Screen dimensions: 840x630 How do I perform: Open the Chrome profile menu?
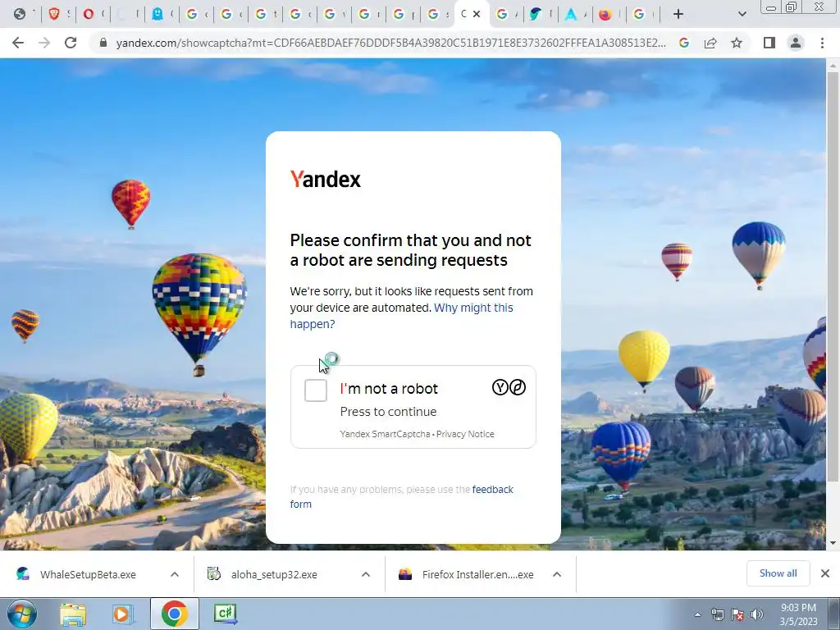[796, 43]
